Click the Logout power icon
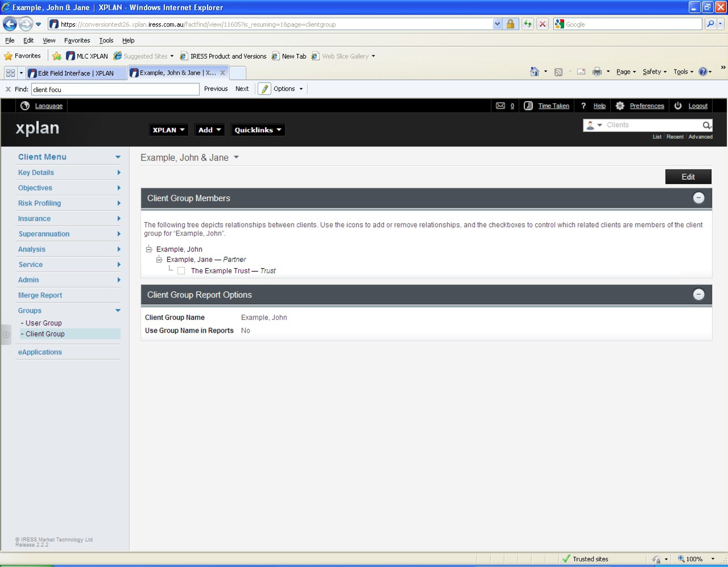 (678, 106)
